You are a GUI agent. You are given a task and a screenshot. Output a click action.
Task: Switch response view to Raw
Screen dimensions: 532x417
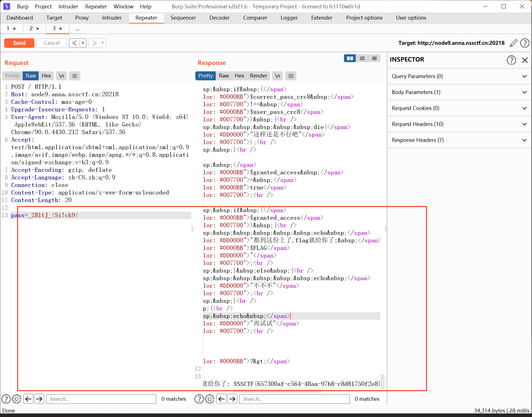[224, 76]
